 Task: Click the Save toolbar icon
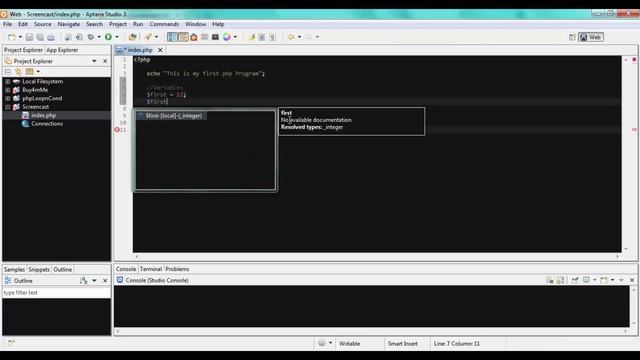click(x=29, y=37)
